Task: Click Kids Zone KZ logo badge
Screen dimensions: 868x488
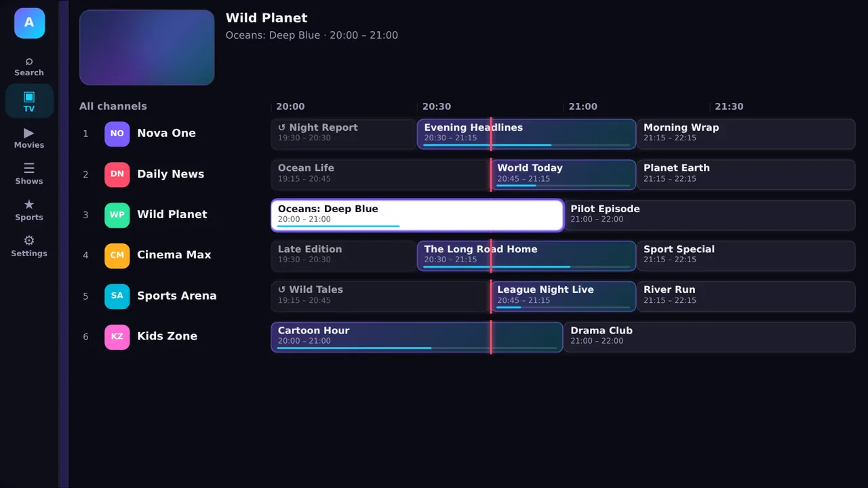Action: tap(117, 337)
